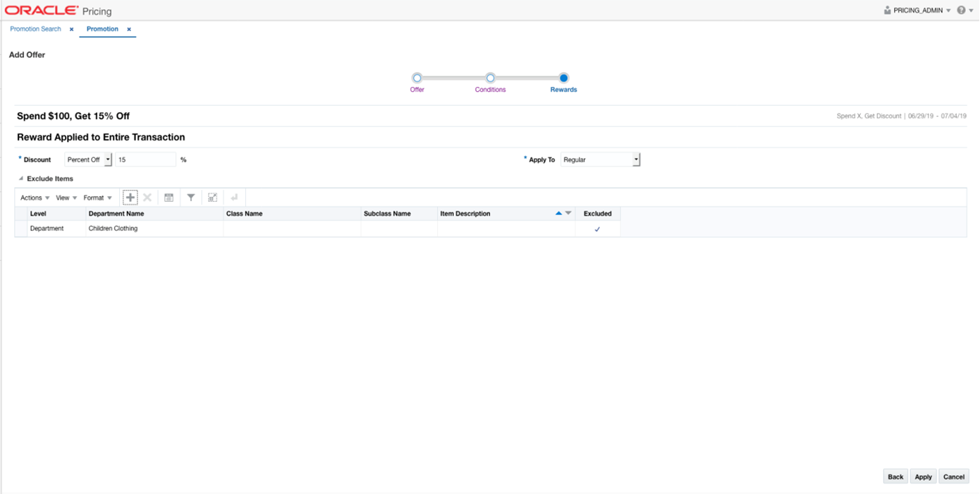
Task: Select the Rewards train step circle
Action: point(563,78)
